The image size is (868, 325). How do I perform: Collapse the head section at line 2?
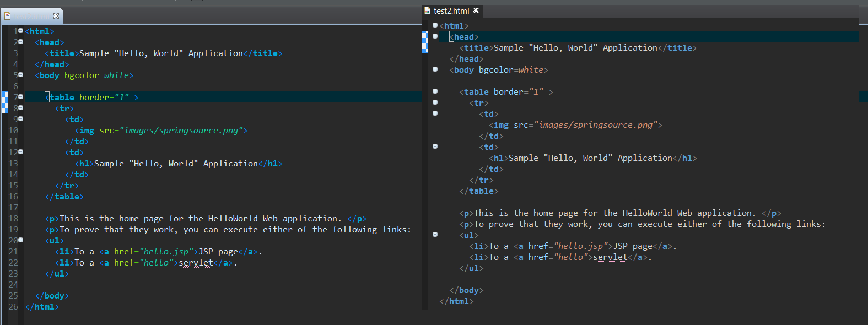point(21,42)
